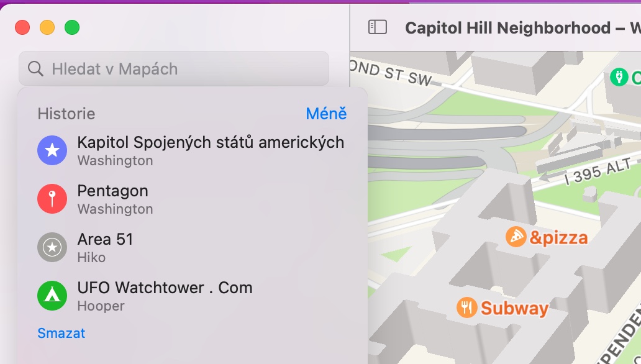Click the magnifying glass search icon
The height and width of the screenshot is (364, 641).
[x=36, y=68]
